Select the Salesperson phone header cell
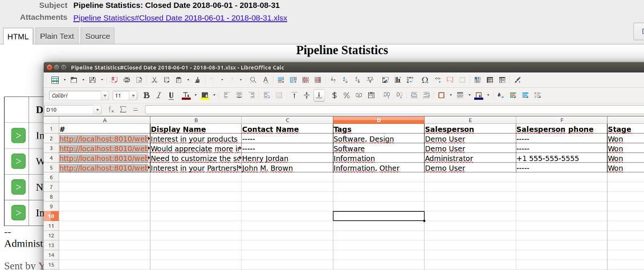Image resolution: width=644 pixels, height=270 pixels. [561, 129]
